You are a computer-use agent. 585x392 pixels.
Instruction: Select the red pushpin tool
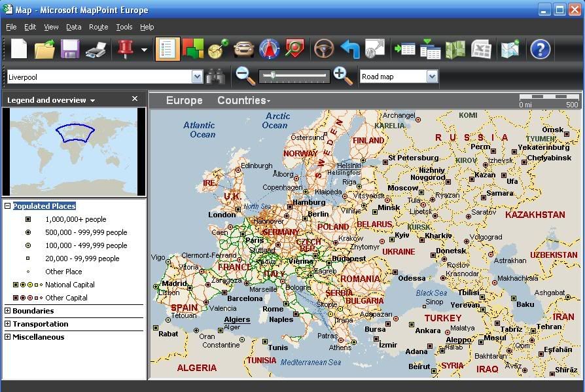click(x=126, y=49)
